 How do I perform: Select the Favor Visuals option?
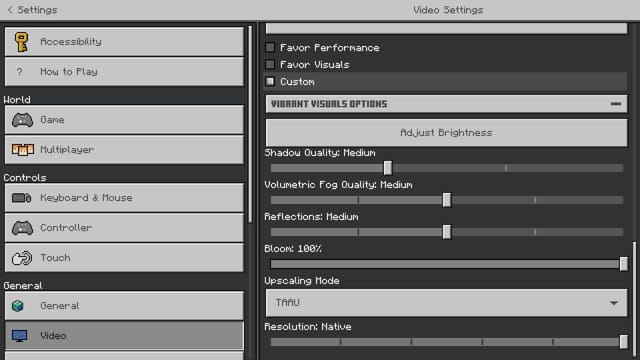click(x=270, y=64)
